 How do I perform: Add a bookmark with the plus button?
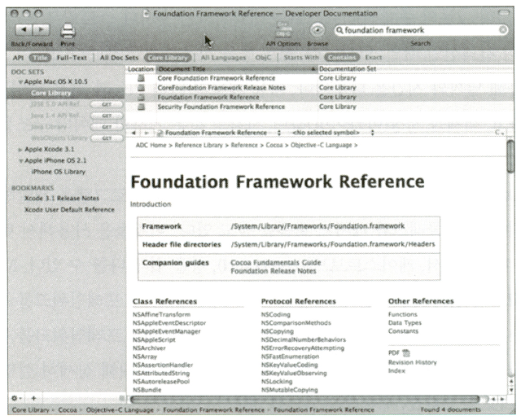point(33,398)
